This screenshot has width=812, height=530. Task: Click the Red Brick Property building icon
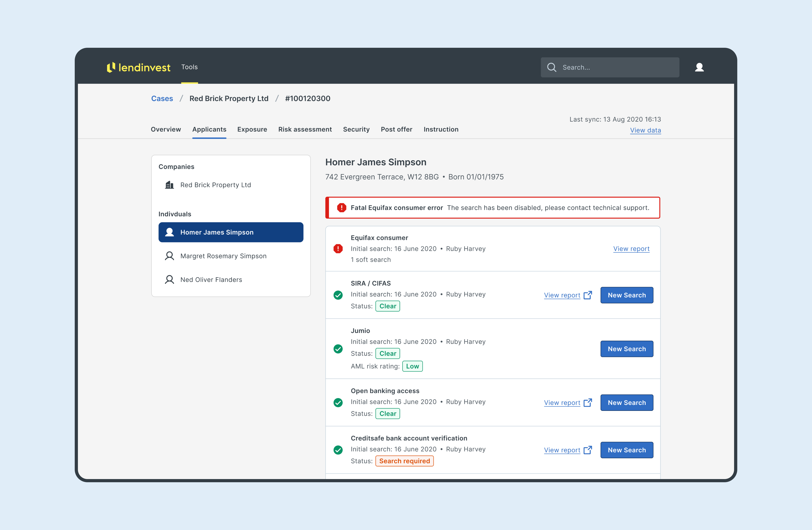point(169,185)
